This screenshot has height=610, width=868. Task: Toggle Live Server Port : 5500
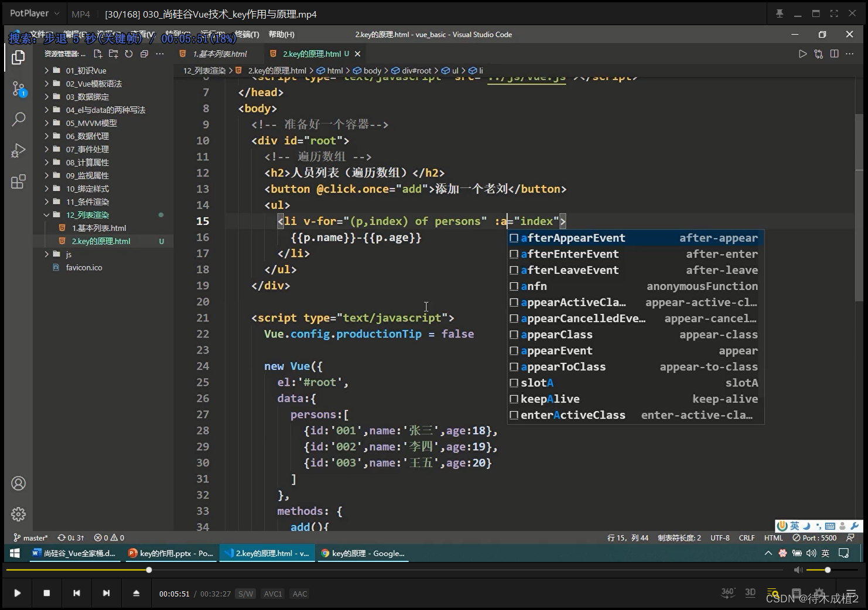(x=815, y=537)
